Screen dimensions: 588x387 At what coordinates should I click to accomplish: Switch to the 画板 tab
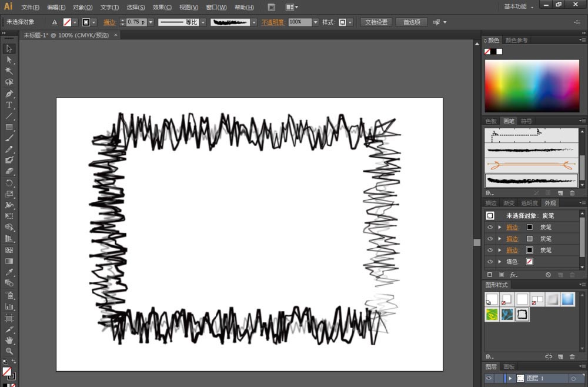tap(509, 367)
